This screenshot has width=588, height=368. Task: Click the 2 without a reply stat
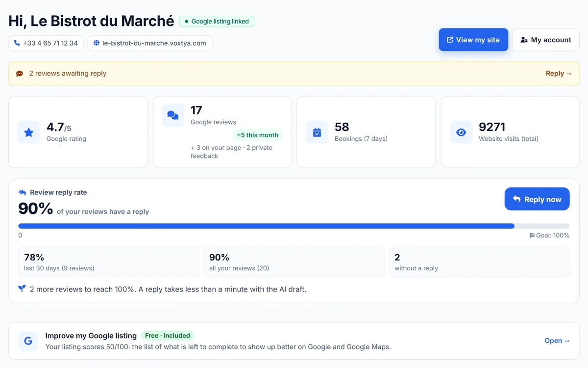pos(479,262)
